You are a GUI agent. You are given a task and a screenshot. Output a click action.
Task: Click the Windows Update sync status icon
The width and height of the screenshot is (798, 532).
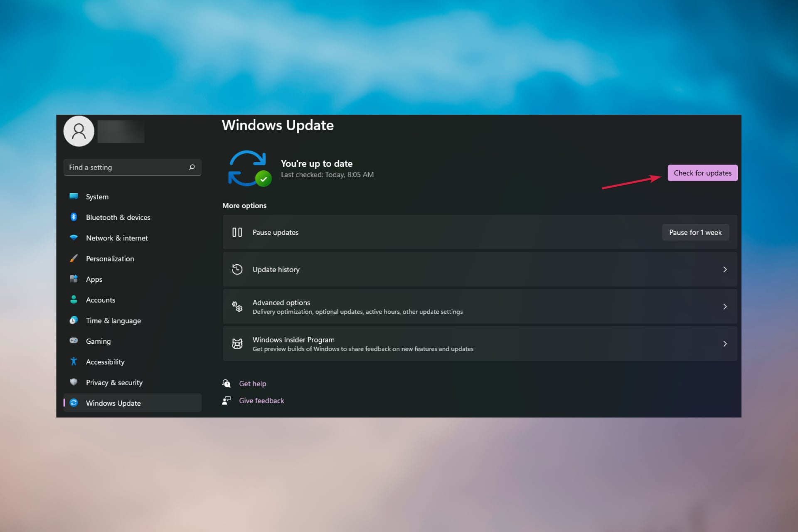[249, 168]
